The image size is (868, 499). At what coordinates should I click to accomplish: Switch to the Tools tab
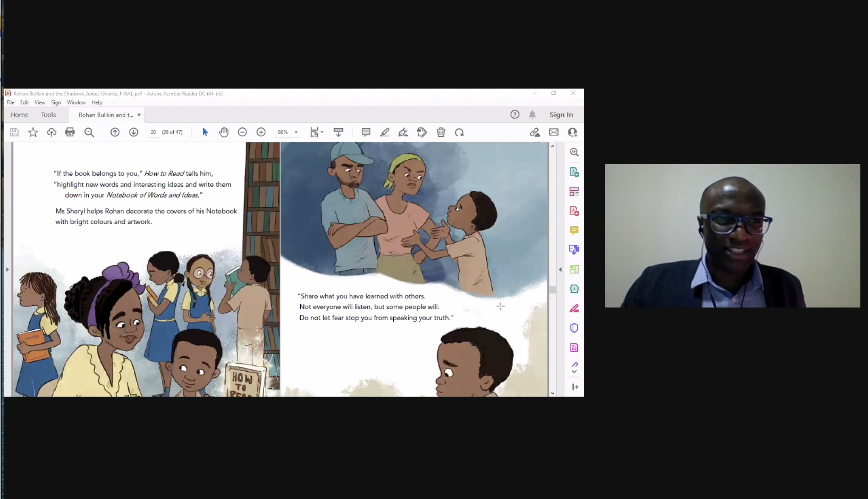point(48,115)
